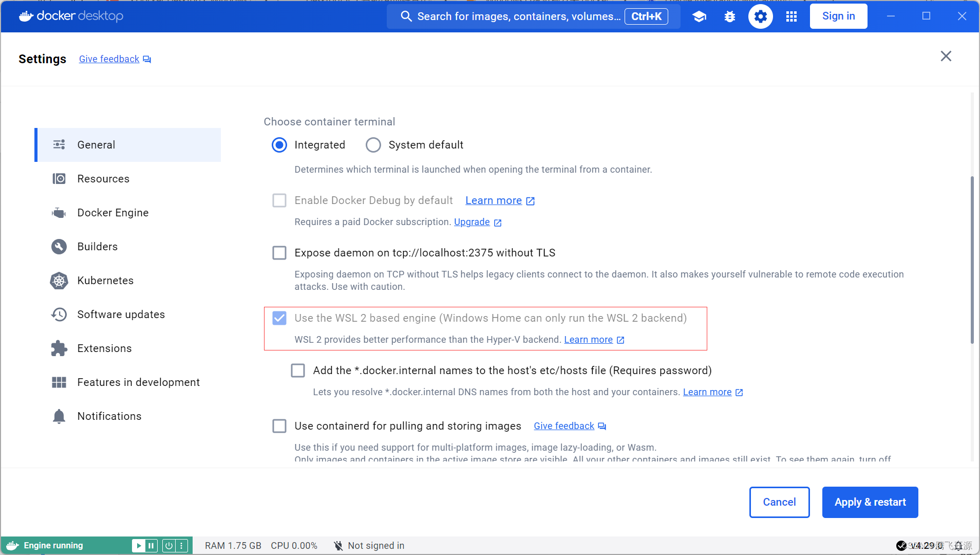Open the extensions grid icon in header

[791, 16]
